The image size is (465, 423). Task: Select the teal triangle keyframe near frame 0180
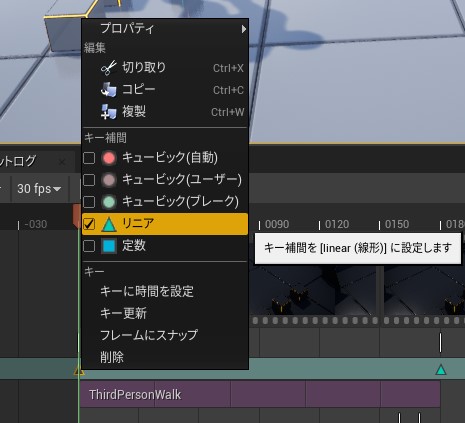click(441, 370)
